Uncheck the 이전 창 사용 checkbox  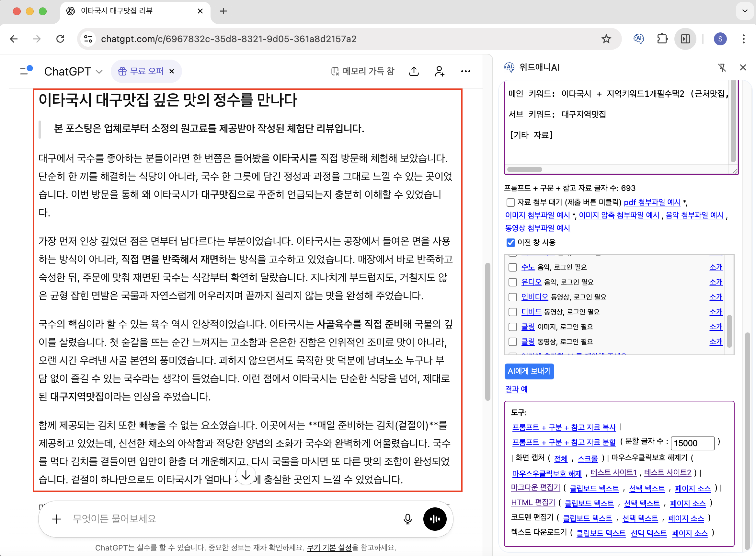(510, 242)
